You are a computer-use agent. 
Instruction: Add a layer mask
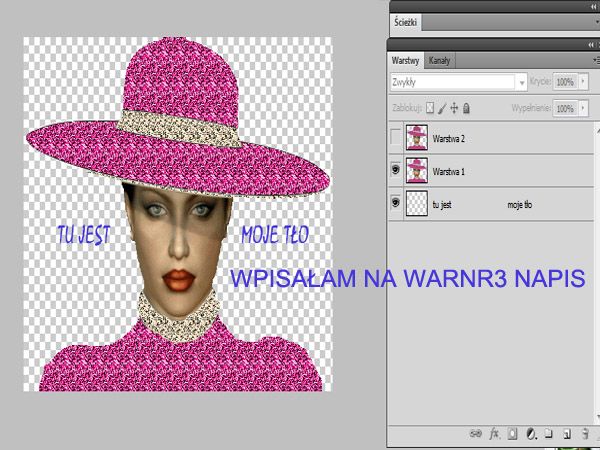click(x=511, y=434)
